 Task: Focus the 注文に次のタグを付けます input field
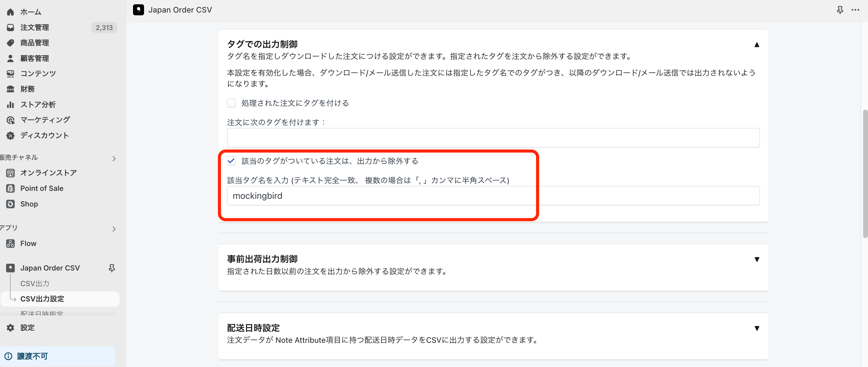[x=493, y=138]
